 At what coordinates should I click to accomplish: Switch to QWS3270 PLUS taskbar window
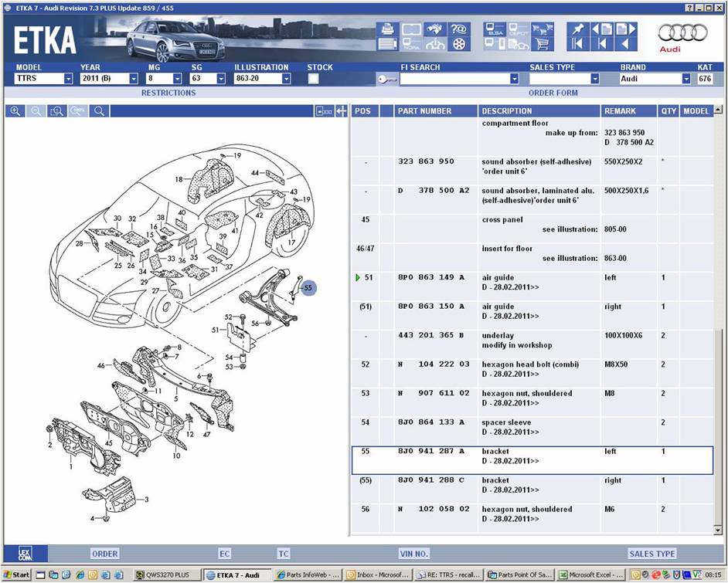pyautogui.click(x=168, y=575)
